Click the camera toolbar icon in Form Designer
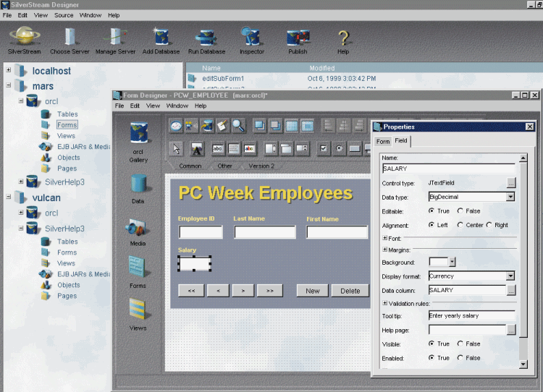This screenshot has width=543, height=392. pos(191,126)
